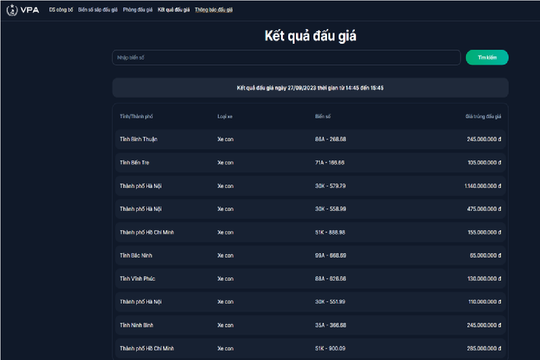The height and width of the screenshot is (360, 540).
Task: Select the Tỉnh Bến Tre row label
Action: click(135, 163)
